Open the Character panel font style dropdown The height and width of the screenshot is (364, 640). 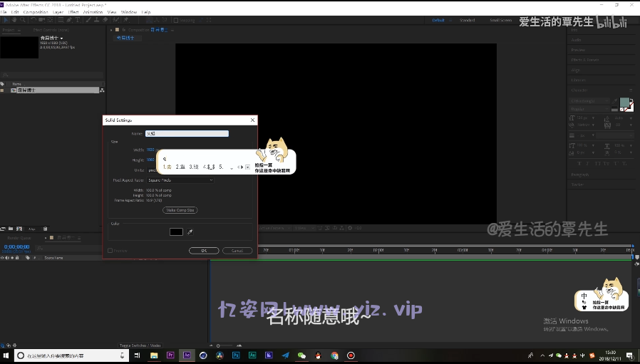tap(589, 109)
